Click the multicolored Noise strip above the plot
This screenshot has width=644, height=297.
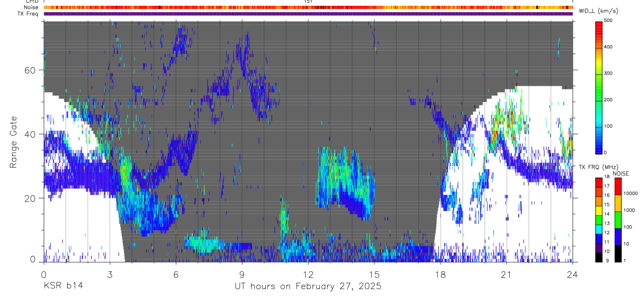tap(308, 8)
